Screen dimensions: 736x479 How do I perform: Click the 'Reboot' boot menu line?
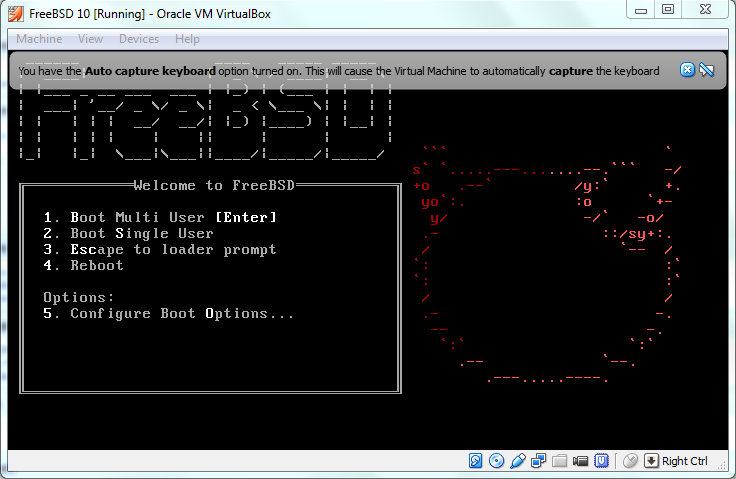[83, 265]
